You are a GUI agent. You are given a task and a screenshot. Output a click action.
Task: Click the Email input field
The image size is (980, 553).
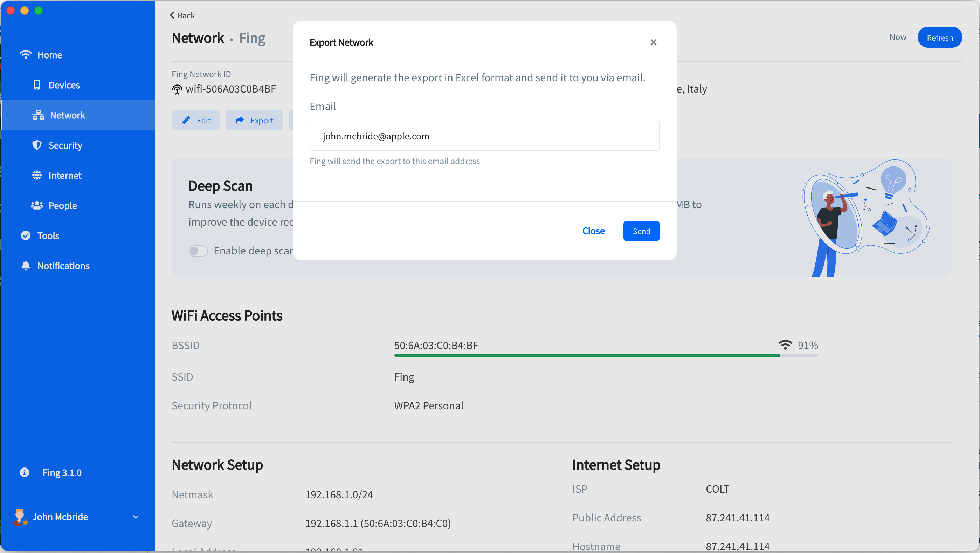coord(484,136)
